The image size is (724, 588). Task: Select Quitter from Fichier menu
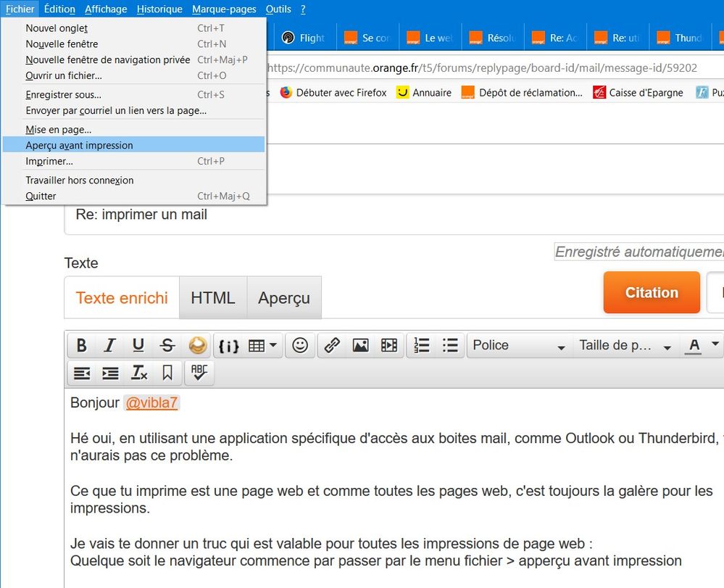(134, 196)
